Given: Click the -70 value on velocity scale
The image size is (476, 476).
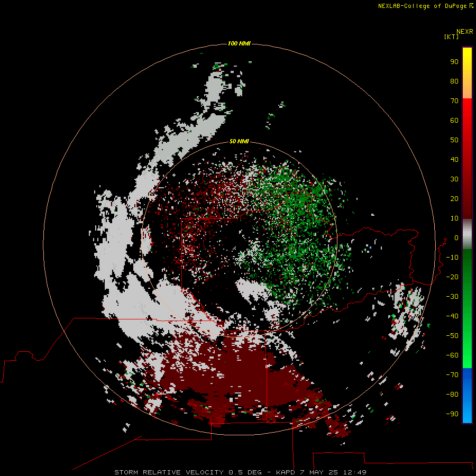Looking at the screenshot, I should click(452, 375).
